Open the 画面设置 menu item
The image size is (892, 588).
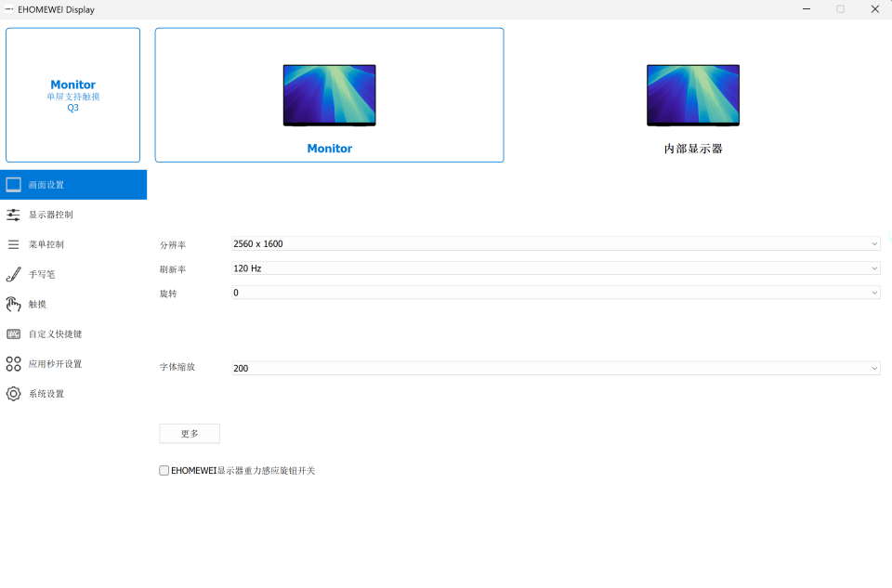pos(73,185)
